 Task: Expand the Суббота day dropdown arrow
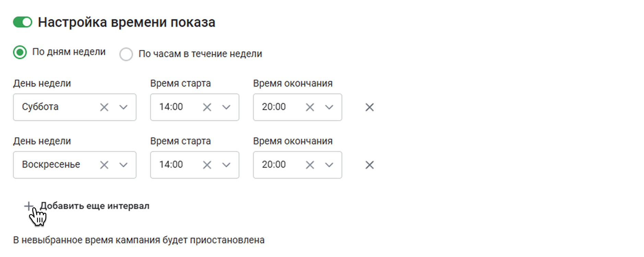coord(123,107)
